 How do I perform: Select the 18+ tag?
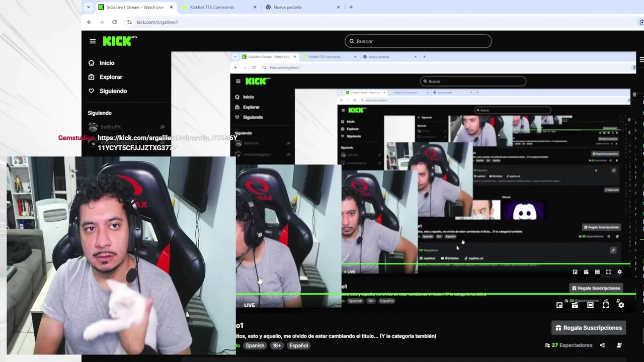point(277,345)
